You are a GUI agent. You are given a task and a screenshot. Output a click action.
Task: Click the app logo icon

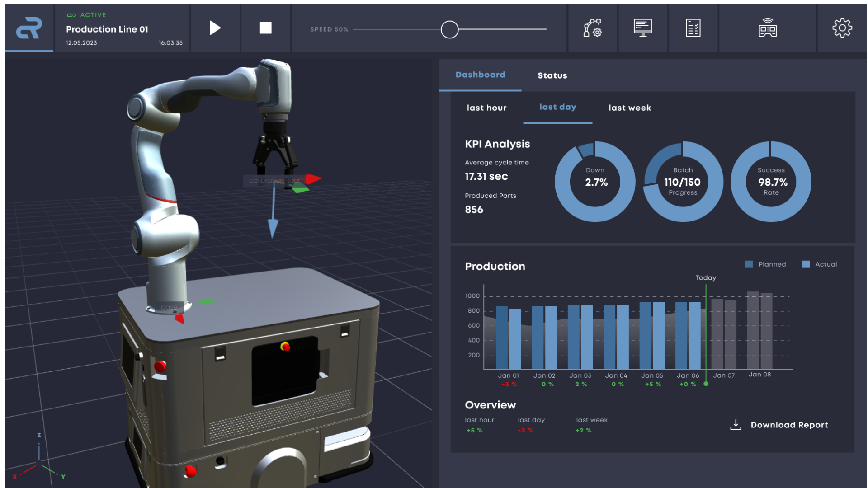click(x=29, y=28)
